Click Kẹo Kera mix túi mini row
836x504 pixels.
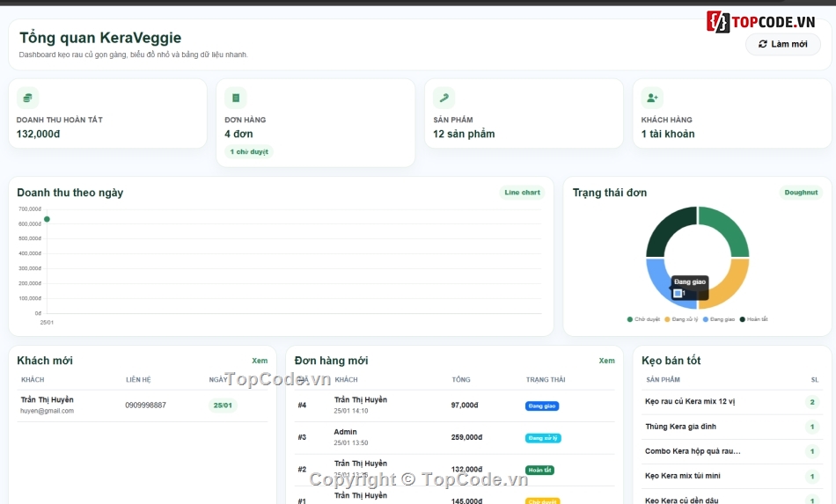coord(732,476)
